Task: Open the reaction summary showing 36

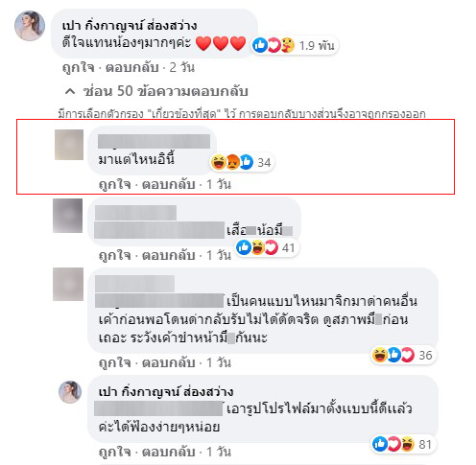Action: (403, 355)
